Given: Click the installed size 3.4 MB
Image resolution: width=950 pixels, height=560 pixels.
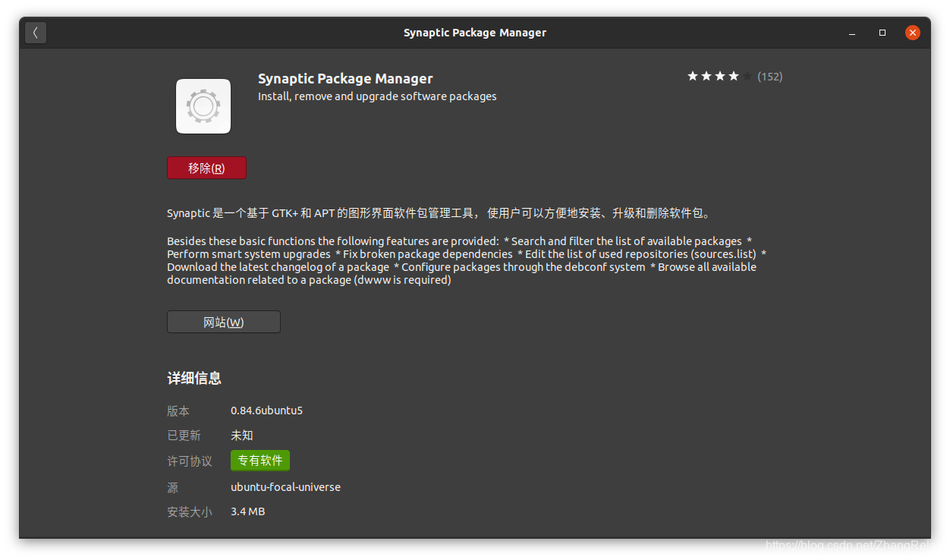Looking at the screenshot, I should pos(248,511).
